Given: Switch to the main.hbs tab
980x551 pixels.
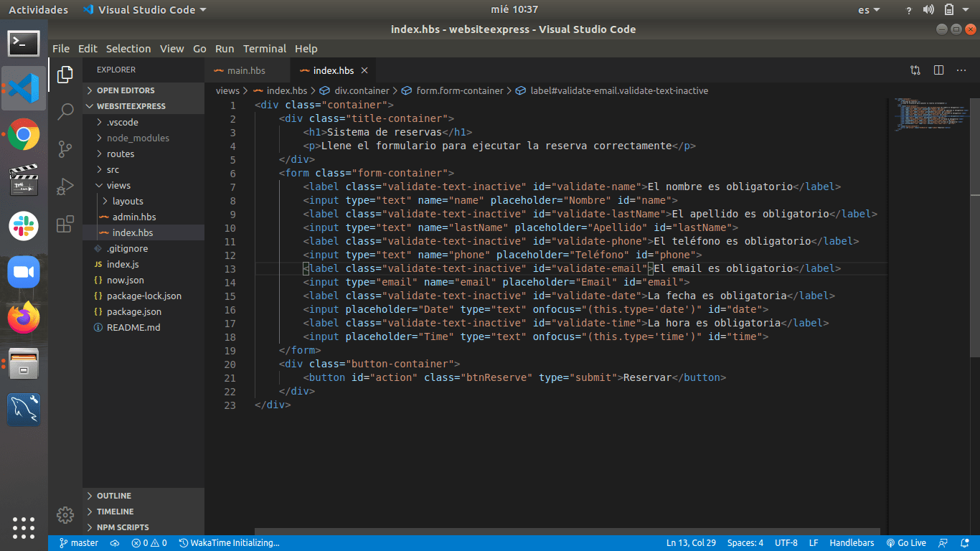Looking at the screenshot, I should point(245,70).
